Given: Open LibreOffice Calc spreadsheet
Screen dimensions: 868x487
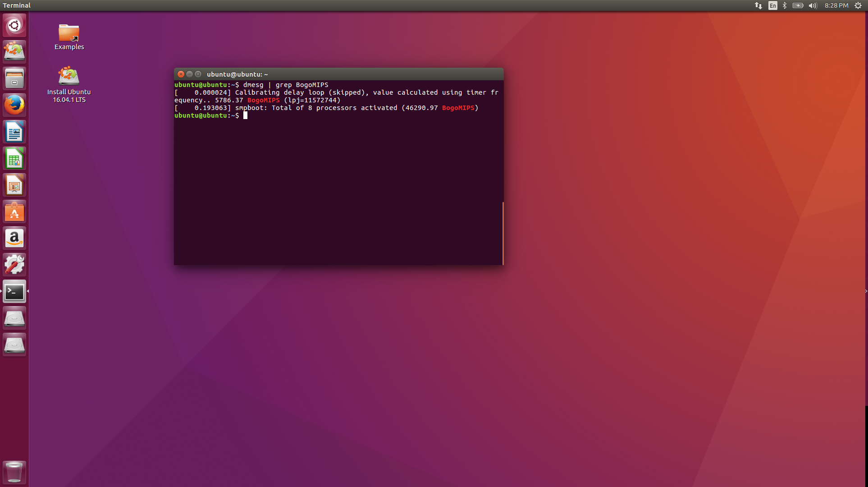Looking at the screenshot, I should click(x=14, y=158).
